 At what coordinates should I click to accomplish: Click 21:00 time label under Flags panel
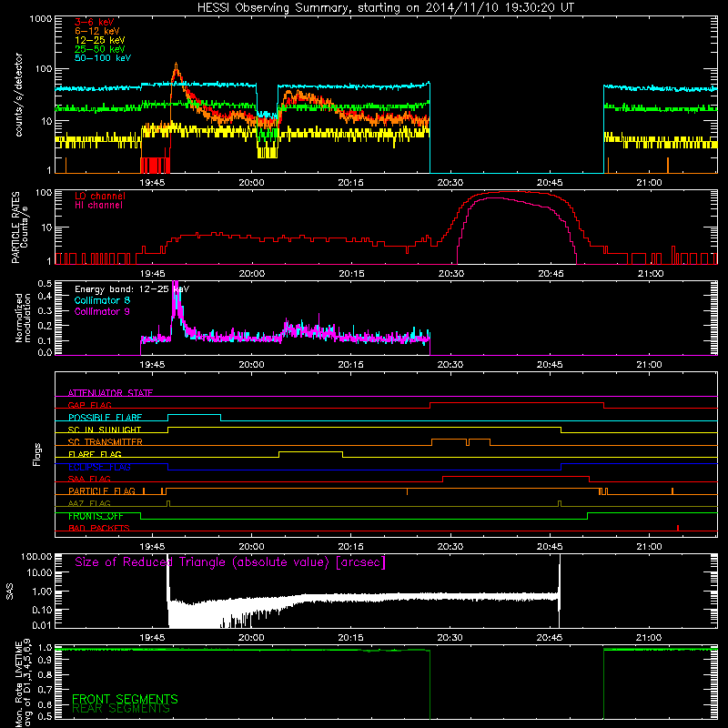(649, 547)
